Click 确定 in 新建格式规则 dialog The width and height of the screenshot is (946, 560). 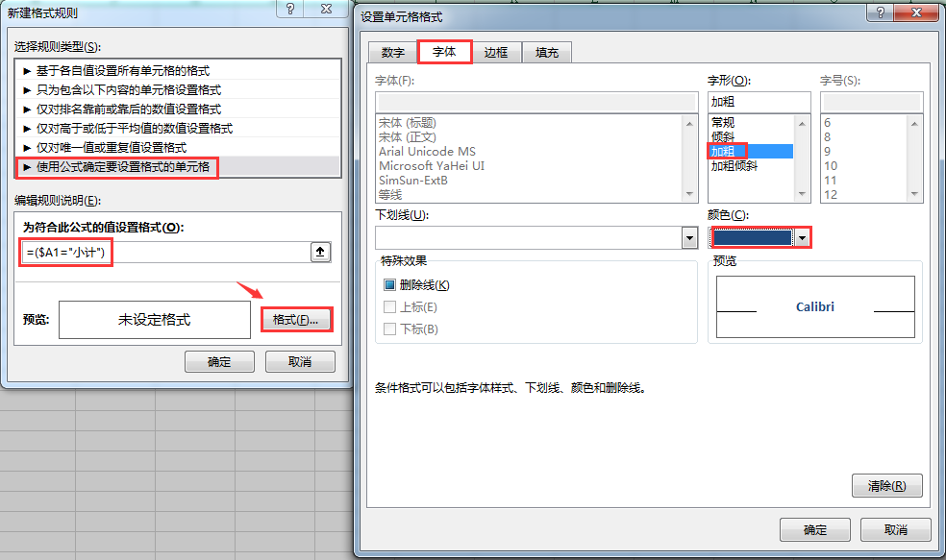[x=219, y=362]
